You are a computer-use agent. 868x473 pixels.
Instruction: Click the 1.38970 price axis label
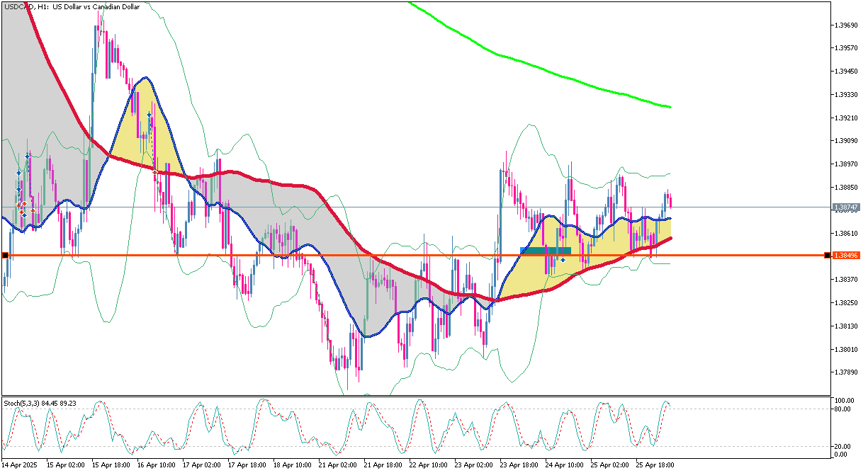pos(847,164)
